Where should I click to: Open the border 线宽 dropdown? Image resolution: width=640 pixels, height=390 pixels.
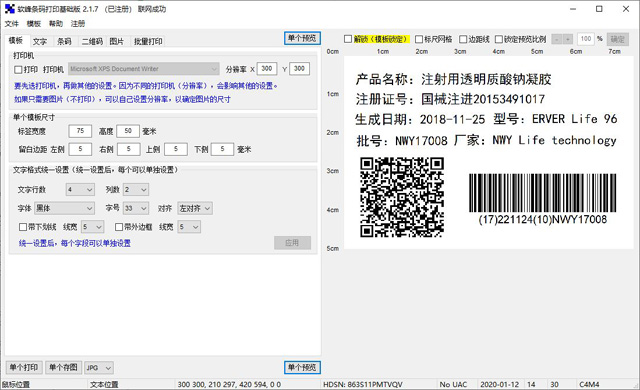pos(189,227)
